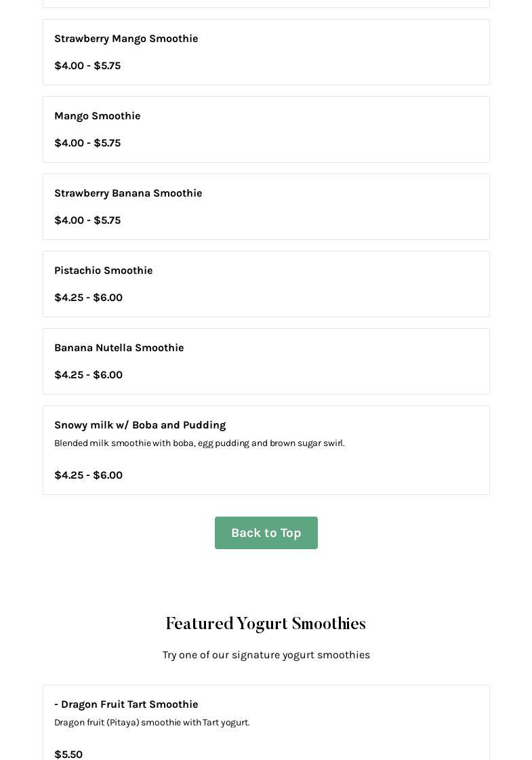The image size is (532, 760).
Task: Click the Strawberry Mango Smoothie price range
Action: tap(87, 66)
